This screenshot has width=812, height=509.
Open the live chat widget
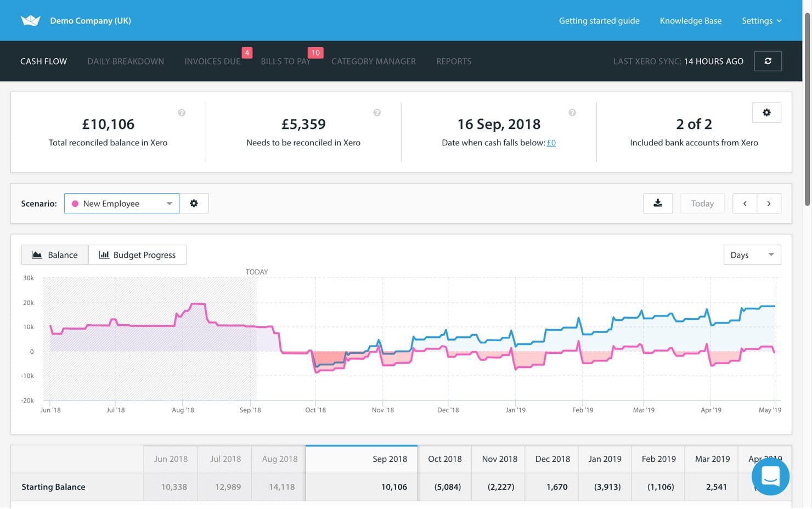click(770, 476)
